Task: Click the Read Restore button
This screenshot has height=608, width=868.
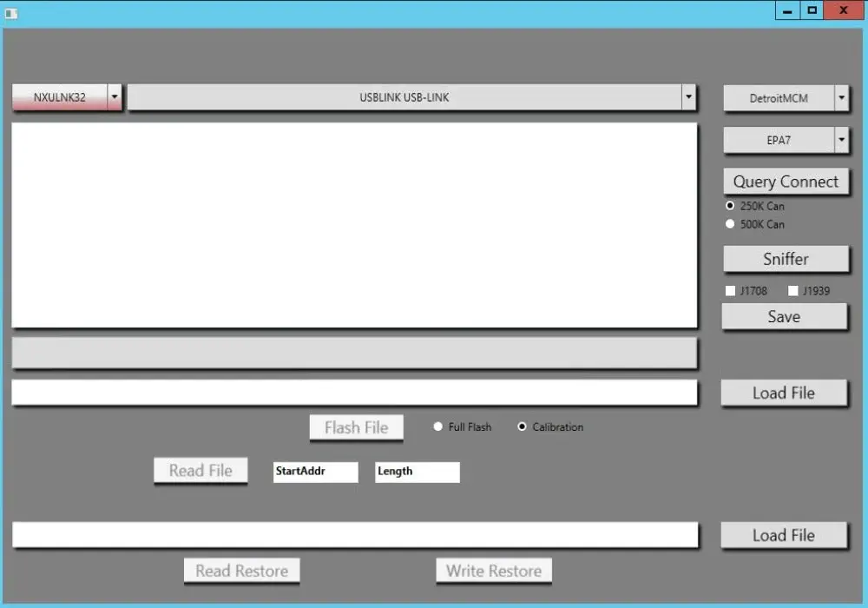Action: click(x=242, y=571)
